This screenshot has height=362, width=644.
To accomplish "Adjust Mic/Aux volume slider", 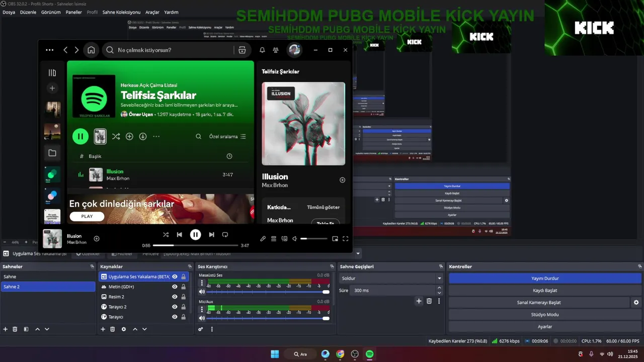I will click(x=268, y=318).
